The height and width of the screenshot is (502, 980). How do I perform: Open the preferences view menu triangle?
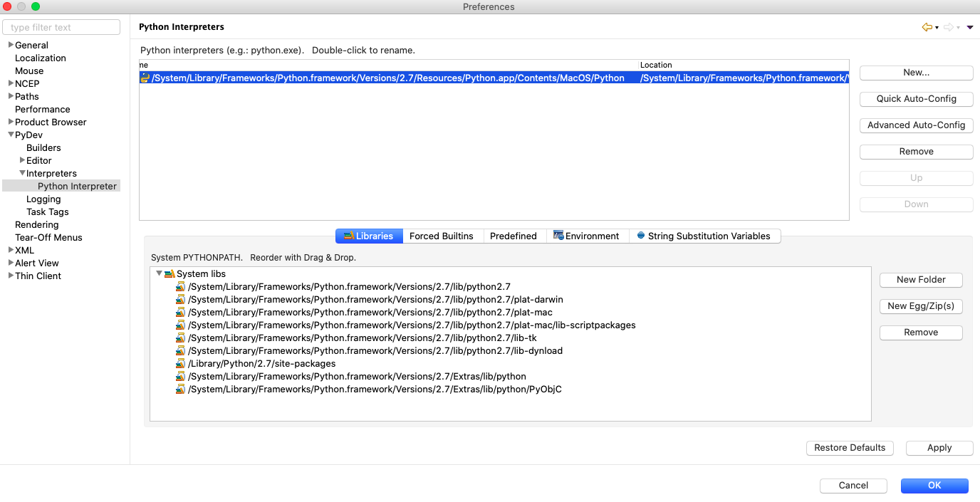tap(970, 27)
